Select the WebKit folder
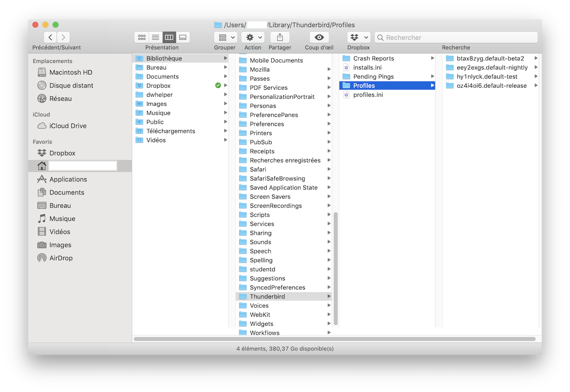Screen dimensions: 570x392 point(284,315)
